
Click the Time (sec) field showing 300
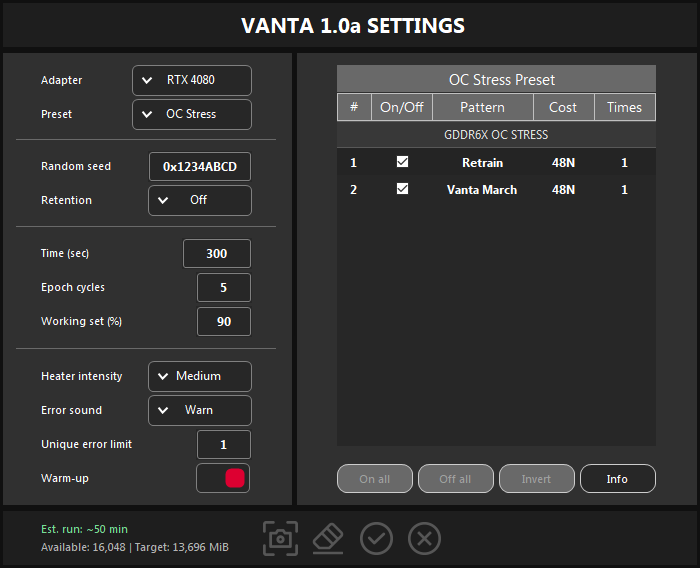(x=217, y=254)
